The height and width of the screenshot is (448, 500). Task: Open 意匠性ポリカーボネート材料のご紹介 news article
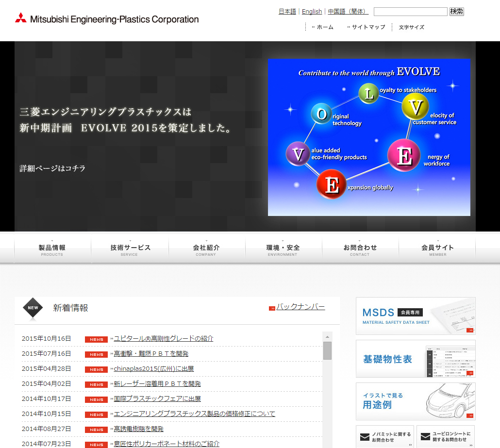click(167, 444)
